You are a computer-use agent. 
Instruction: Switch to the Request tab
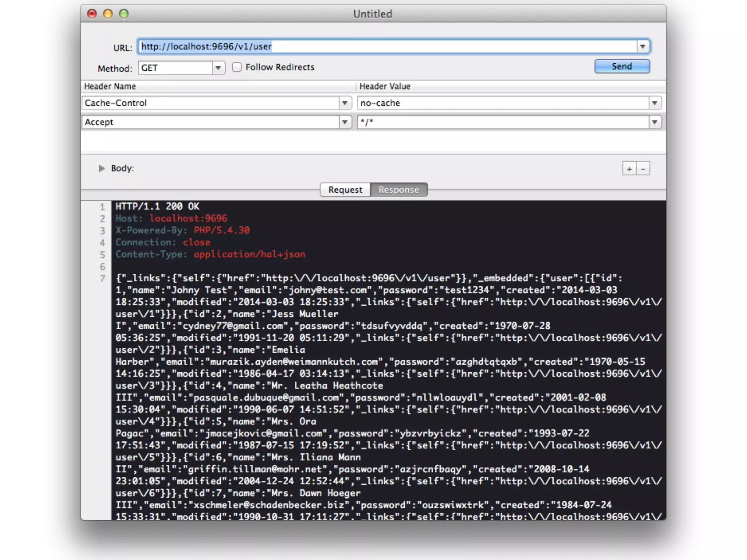point(345,190)
